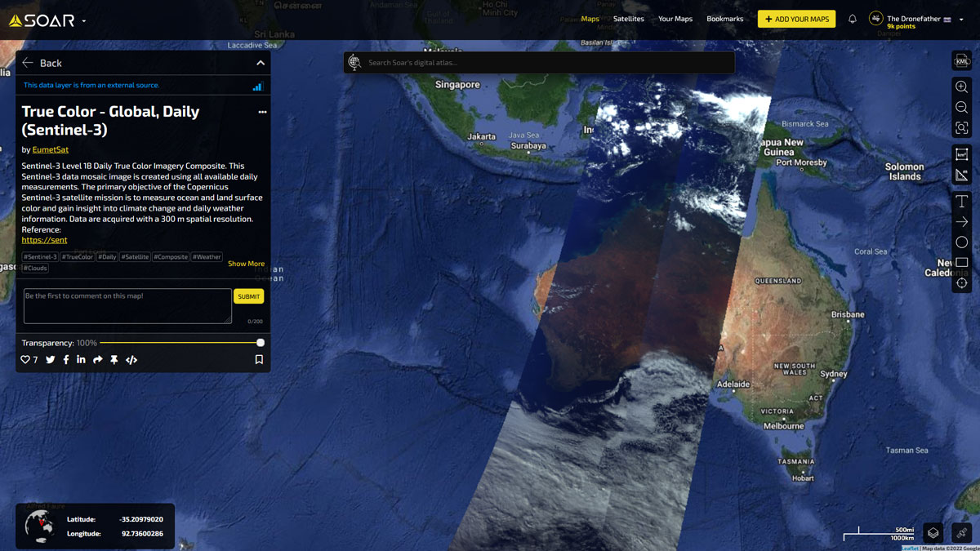The image size is (980, 551).
Task: Select the area measurement km² tool
Action: 961,155
